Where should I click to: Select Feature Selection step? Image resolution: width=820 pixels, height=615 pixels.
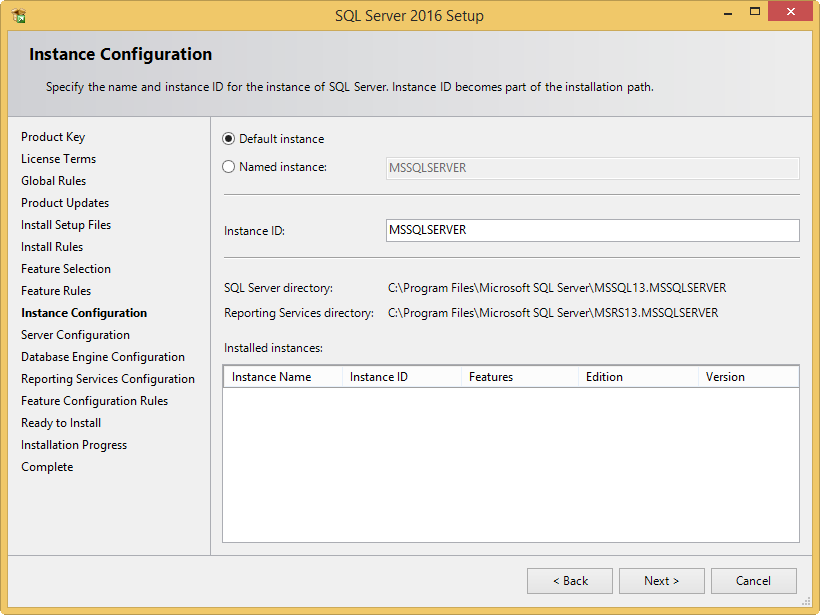click(66, 269)
